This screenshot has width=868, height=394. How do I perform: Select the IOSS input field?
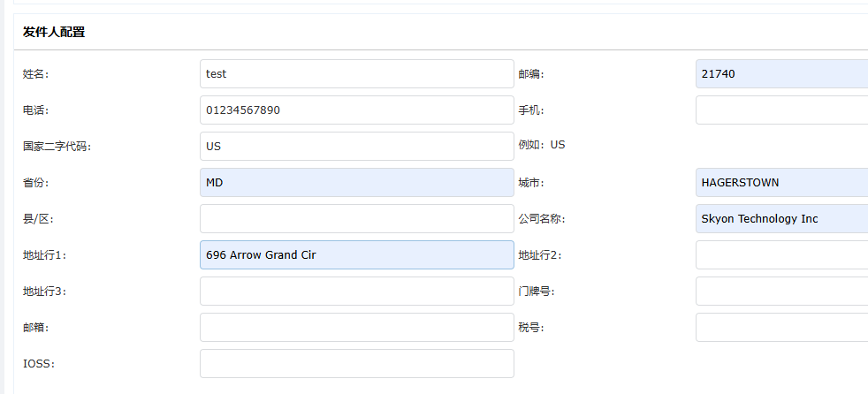(x=356, y=364)
